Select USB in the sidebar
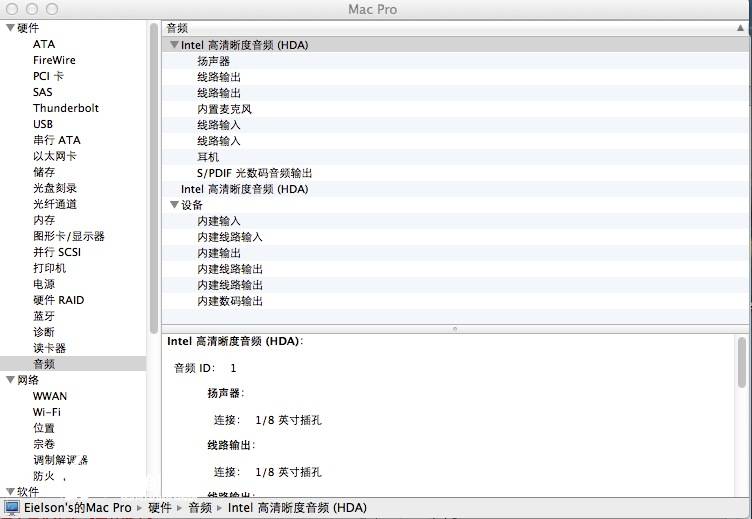752x519 pixels. tap(43, 124)
